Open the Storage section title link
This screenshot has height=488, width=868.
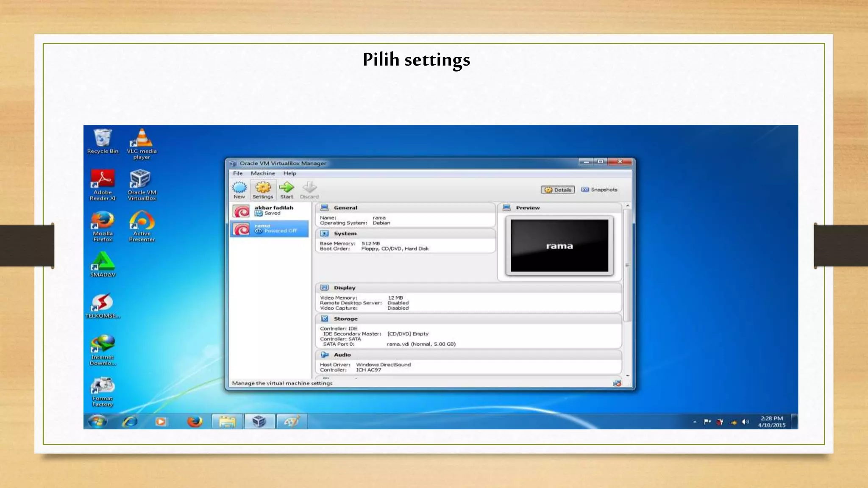[345, 319]
